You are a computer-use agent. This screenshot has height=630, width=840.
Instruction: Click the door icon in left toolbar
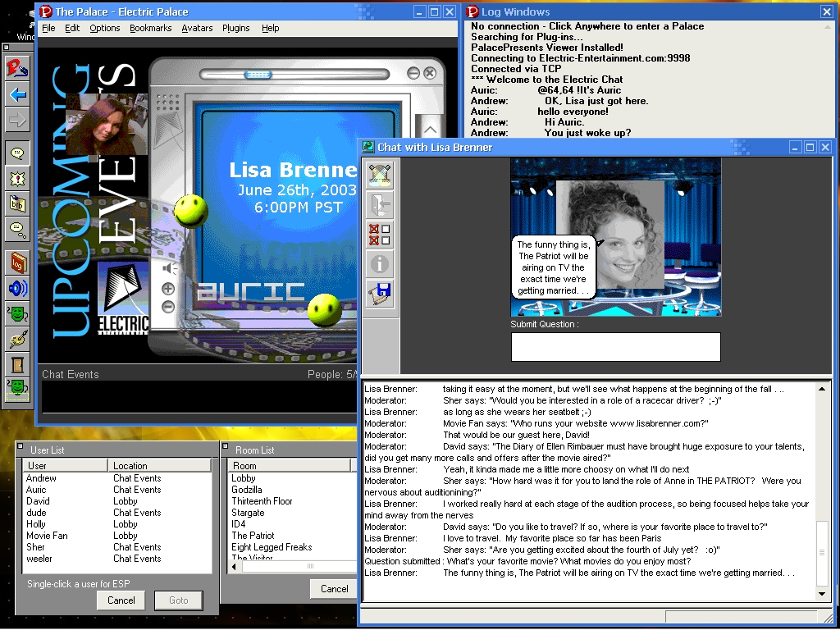(17, 363)
